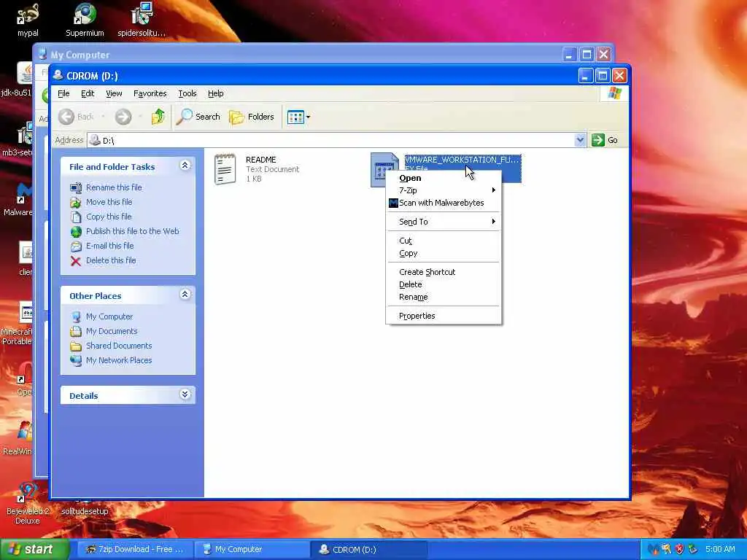Expand the address bar dropdown
Screen dimensions: 747x560
coord(580,140)
